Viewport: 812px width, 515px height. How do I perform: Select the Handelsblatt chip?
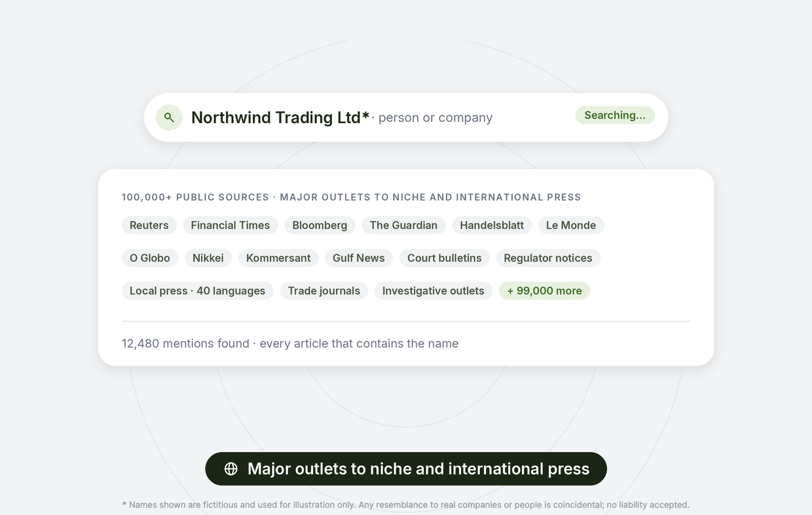[492, 225]
